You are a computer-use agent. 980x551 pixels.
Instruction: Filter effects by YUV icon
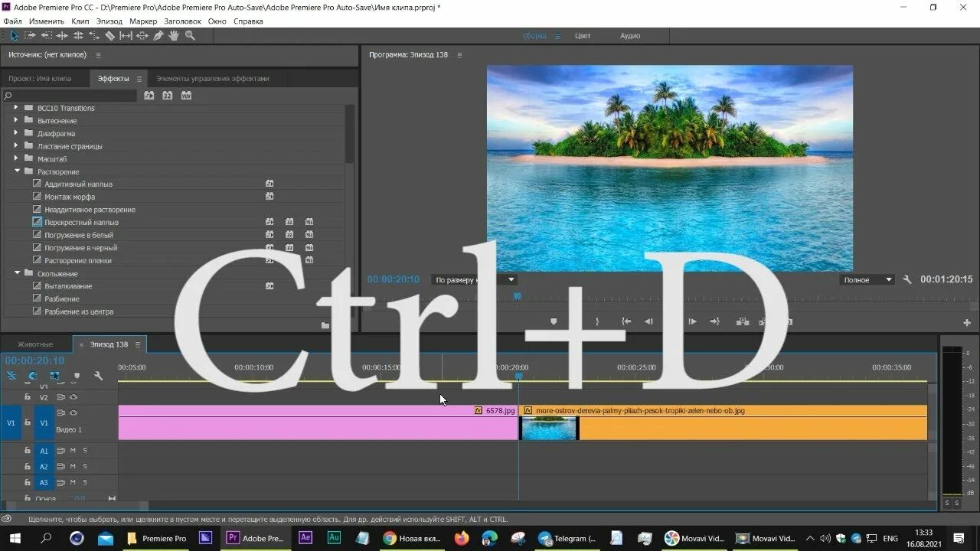186,96
